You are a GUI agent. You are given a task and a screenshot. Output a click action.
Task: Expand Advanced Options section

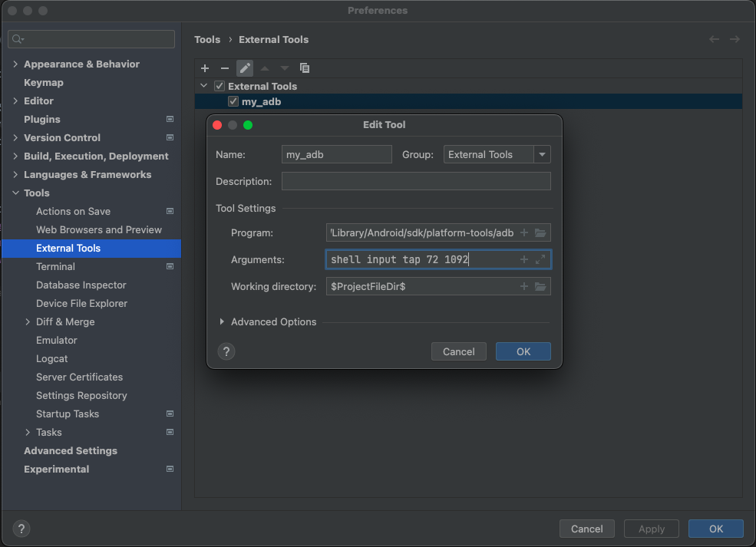click(x=222, y=321)
